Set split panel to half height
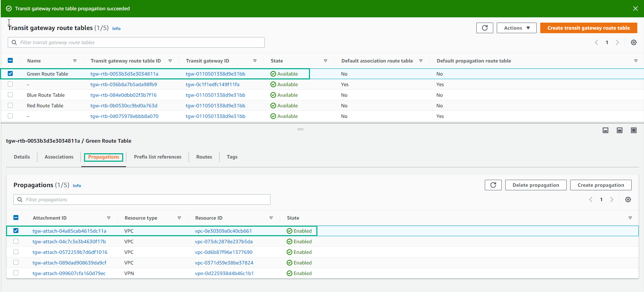Screen dimensions: 644x292 point(620,130)
